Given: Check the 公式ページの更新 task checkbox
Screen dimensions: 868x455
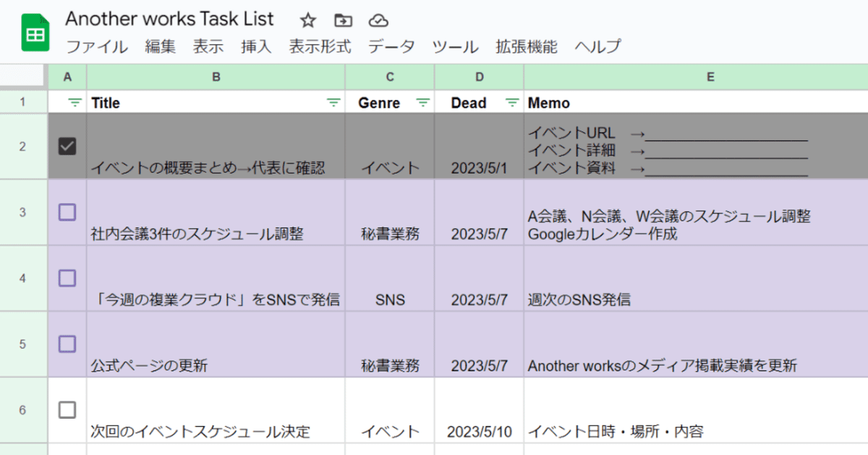Looking at the screenshot, I should 67,344.
